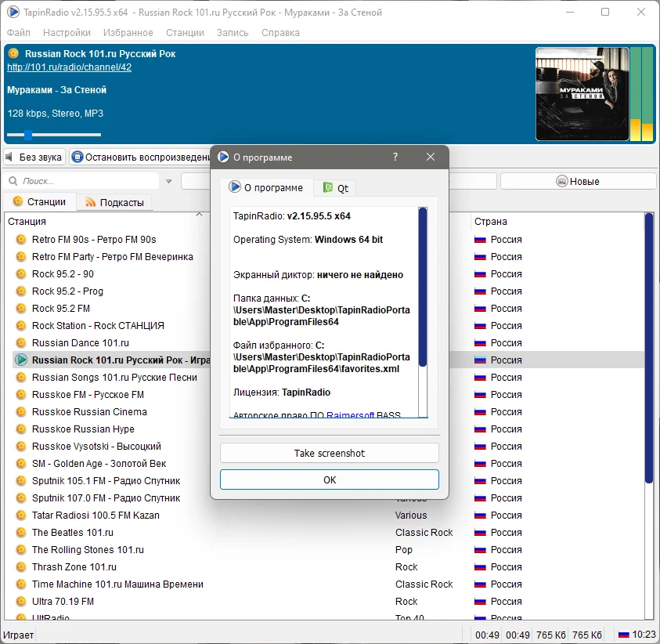Select the Time Machine 101.ru Машина Времени station name

(x=118, y=584)
